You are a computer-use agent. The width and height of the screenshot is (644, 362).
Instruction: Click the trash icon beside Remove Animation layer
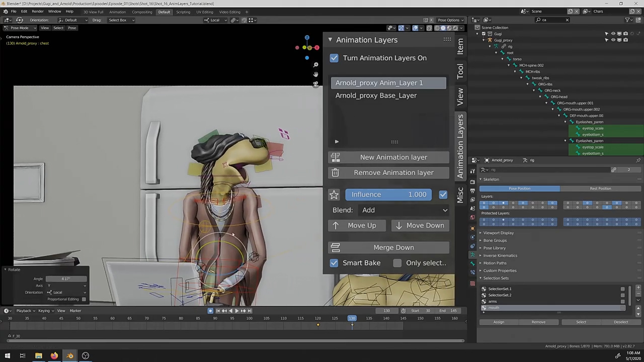click(335, 172)
